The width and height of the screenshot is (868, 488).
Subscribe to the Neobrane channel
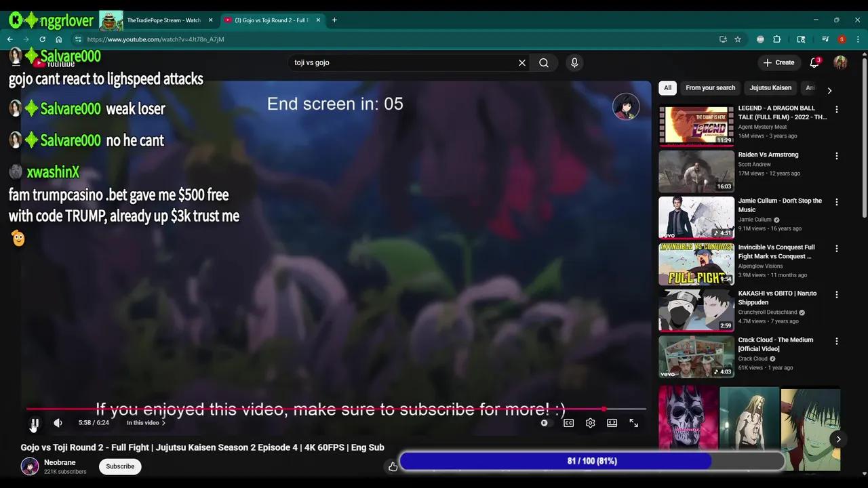120,466
